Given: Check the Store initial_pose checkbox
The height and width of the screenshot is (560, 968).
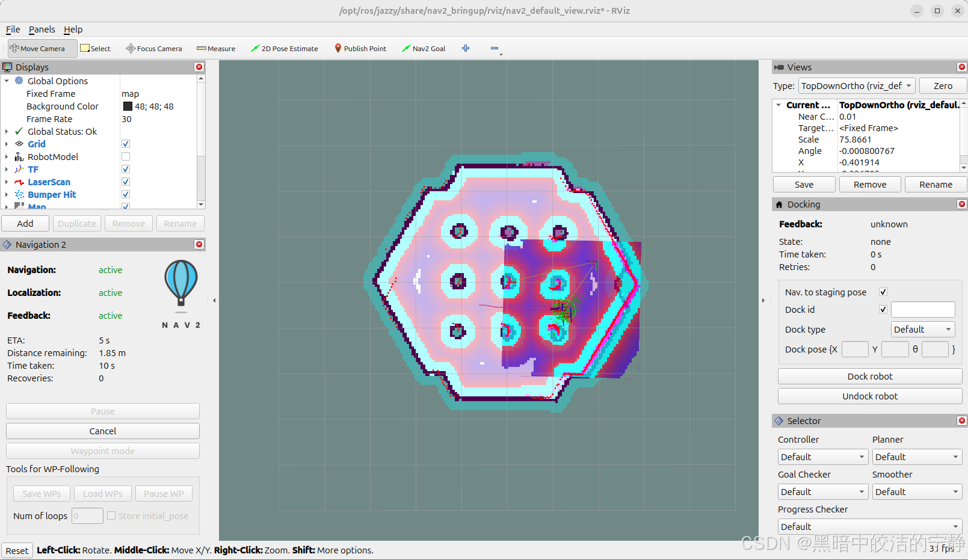Looking at the screenshot, I should (111, 515).
